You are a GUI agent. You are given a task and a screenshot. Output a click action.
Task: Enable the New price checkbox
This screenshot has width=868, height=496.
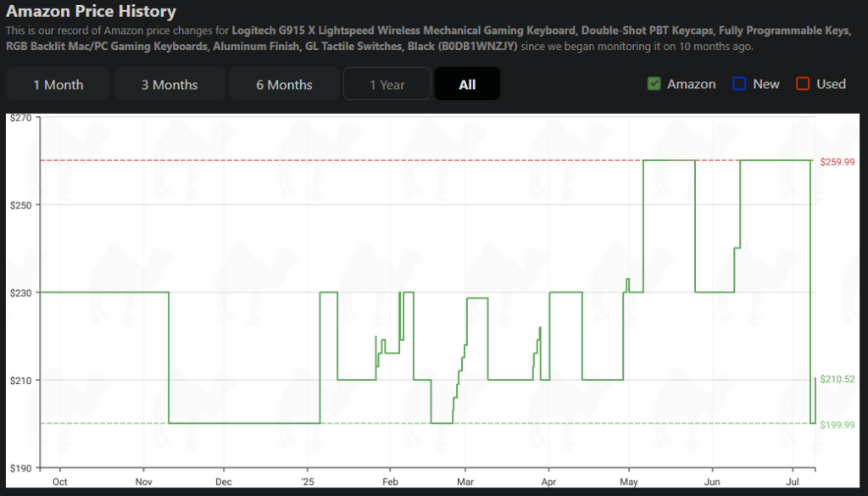tap(739, 84)
